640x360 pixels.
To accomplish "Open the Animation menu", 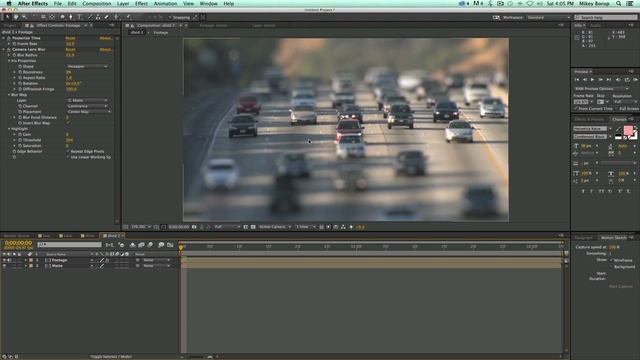I will tap(165, 4).
